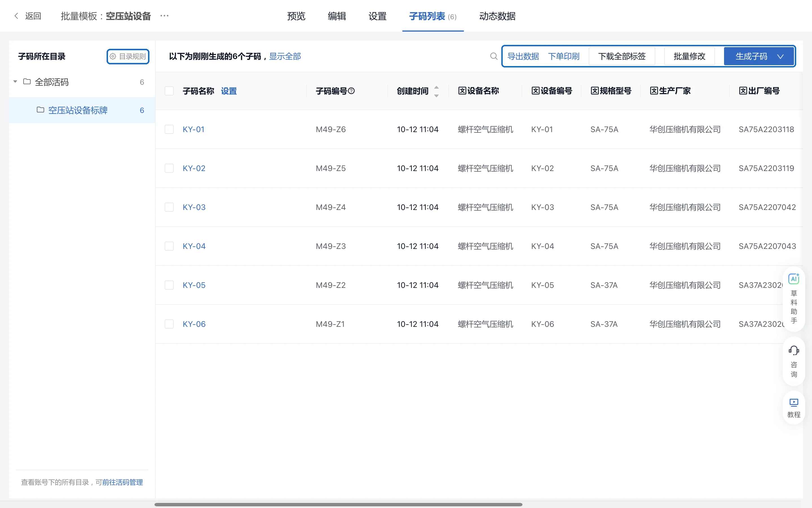
Task: Expand the 生成子码 dropdown arrow
Action: click(x=780, y=56)
